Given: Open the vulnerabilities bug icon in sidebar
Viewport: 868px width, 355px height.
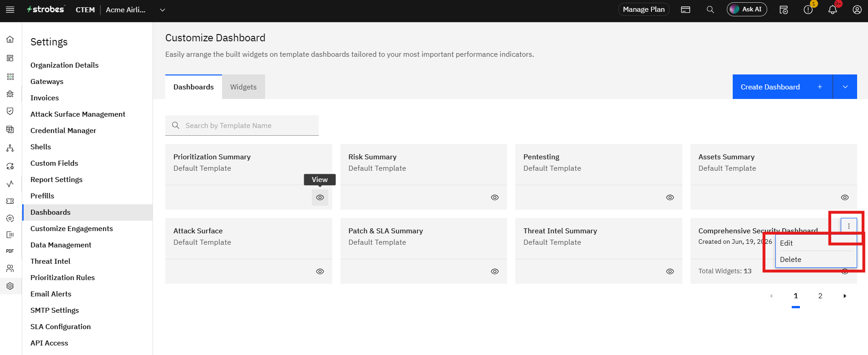Looking at the screenshot, I should (10, 94).
